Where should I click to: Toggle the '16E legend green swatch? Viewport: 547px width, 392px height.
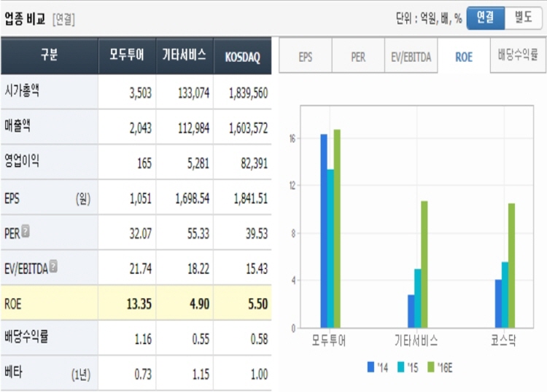(431, 367)
